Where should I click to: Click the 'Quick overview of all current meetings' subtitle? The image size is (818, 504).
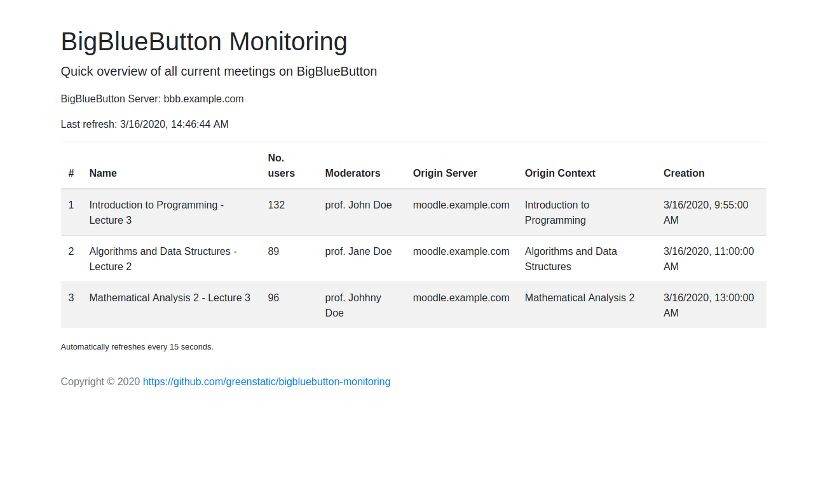pyautogui.click(x=219, y=71)
